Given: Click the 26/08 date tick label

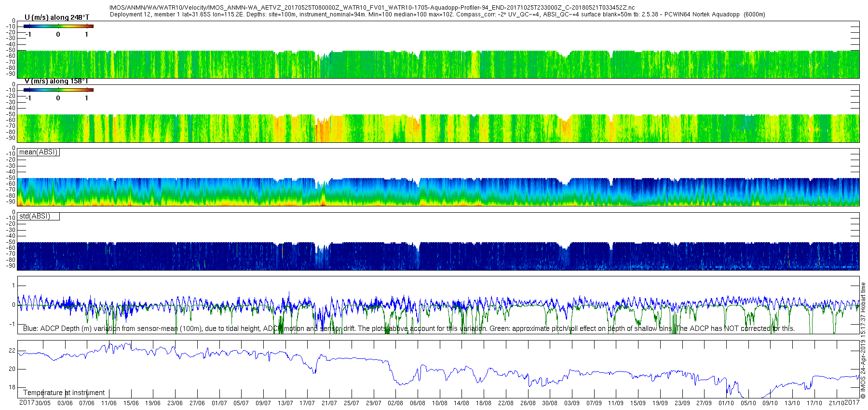Looking at the screenshot, I should tap(528, 403).
